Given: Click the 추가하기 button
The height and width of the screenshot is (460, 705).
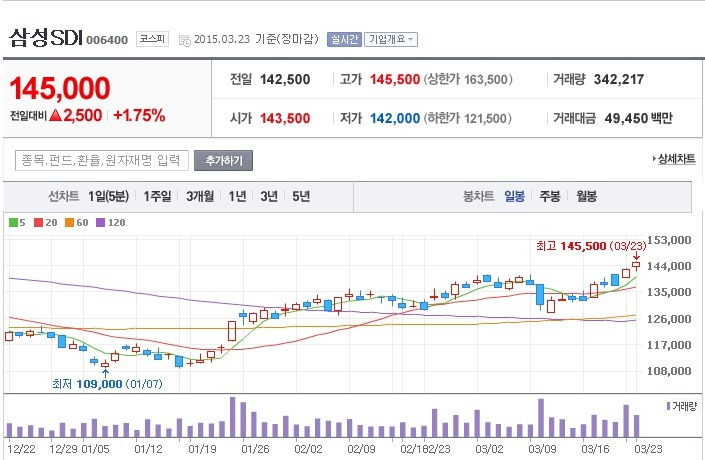Looking at the screenshot, I should point(223,161).
